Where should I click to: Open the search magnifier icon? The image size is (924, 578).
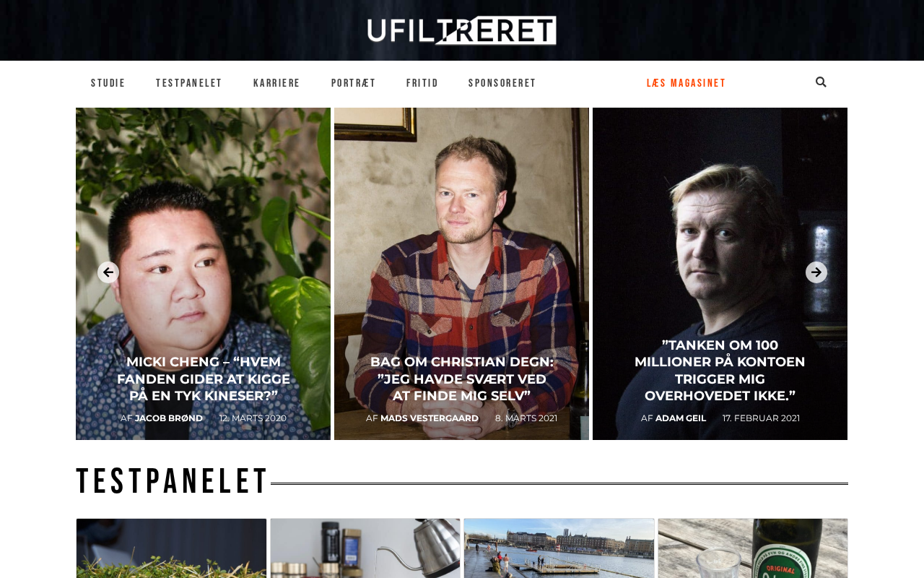(x=821, y=82)
